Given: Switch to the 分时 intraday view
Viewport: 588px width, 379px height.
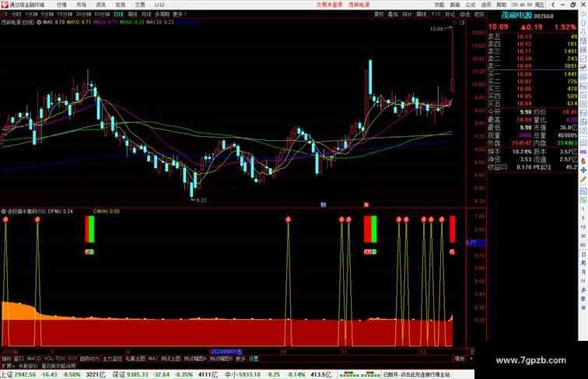Looking at the screenshot, I should click(16, 14).
